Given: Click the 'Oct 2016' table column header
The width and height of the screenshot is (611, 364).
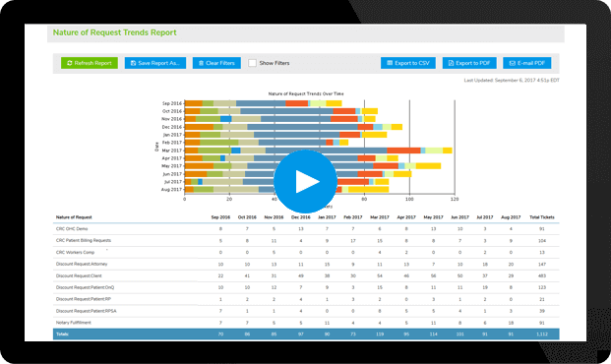Looking at the screenshot, I should [247, 217].
